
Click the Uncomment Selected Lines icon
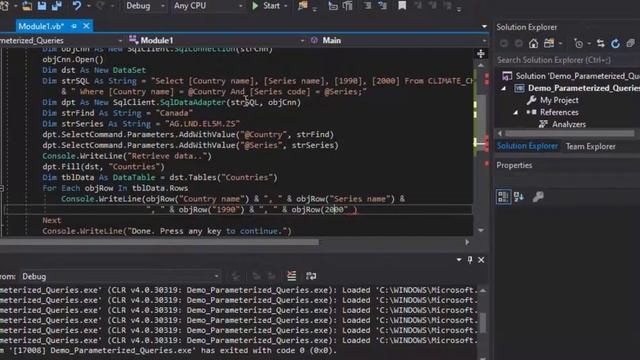point(382,6)
